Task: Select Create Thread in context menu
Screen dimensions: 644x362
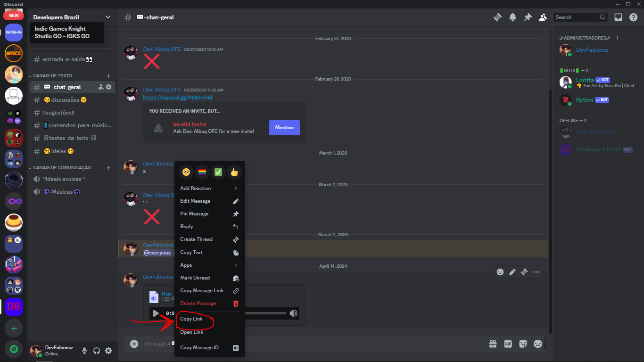Action: [x=210, y=239]
